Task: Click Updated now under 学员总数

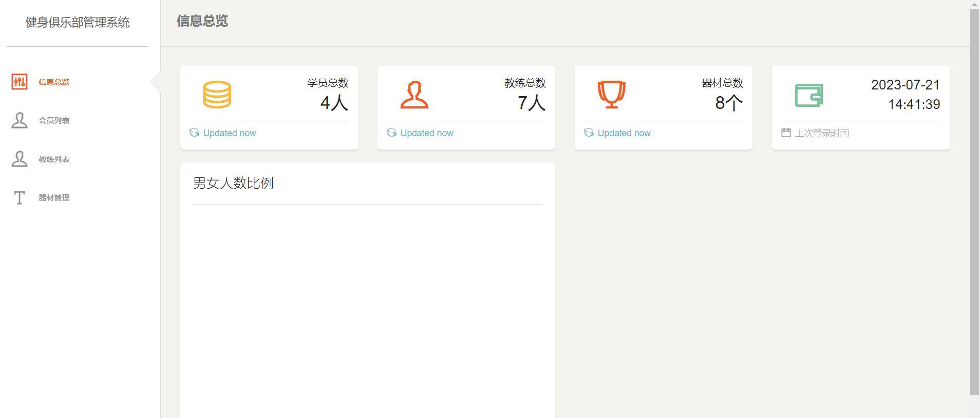Action: (230, 133)
